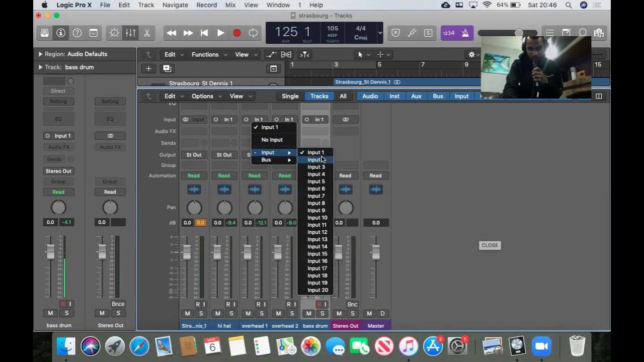Click the Flex bowtie icon
This screenshot has height=362, width=644.
pos(286,54)
